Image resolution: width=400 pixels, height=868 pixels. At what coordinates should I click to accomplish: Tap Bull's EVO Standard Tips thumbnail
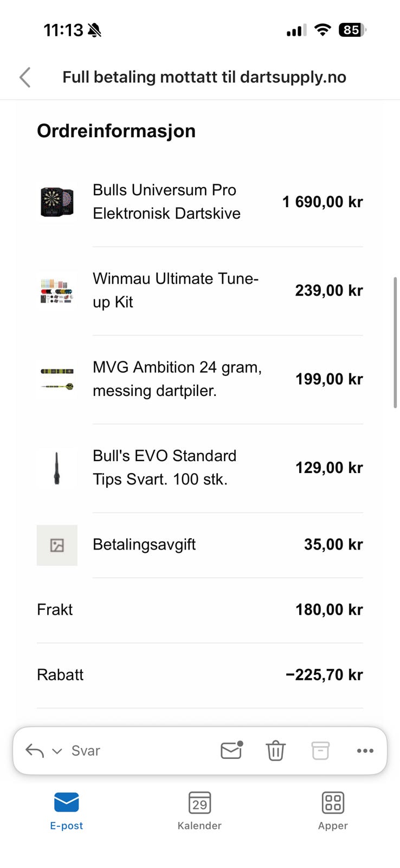pyautogui.click(x=57, y=468)
